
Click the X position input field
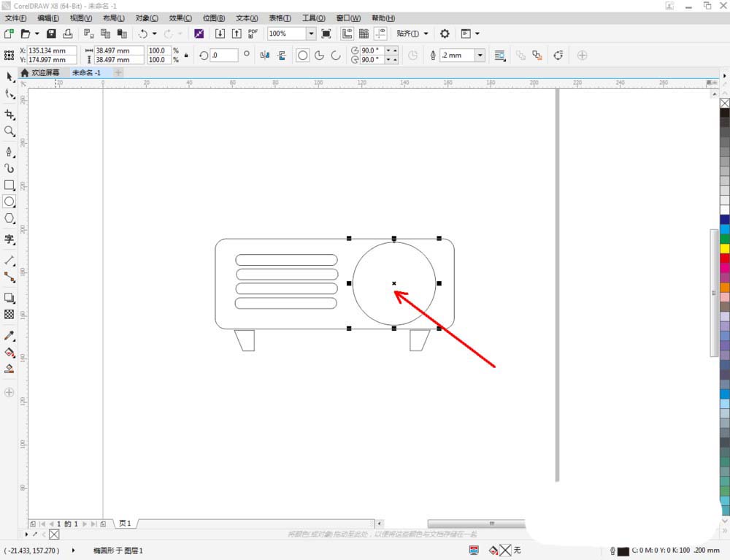52,50
